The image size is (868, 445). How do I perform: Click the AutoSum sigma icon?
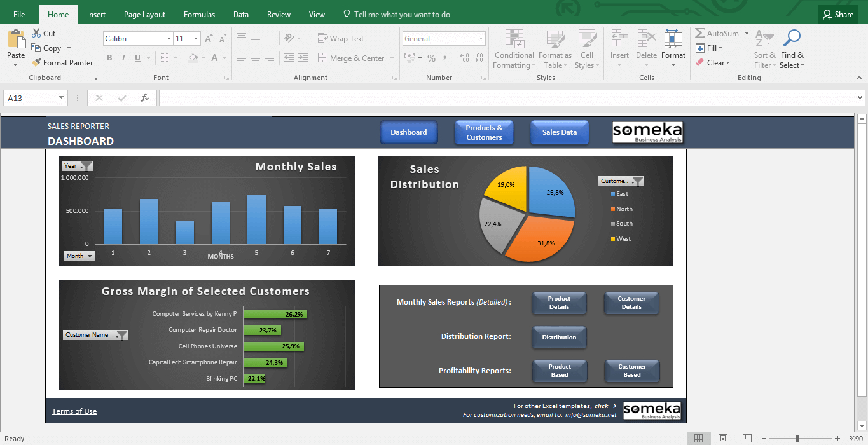[700, 34]
